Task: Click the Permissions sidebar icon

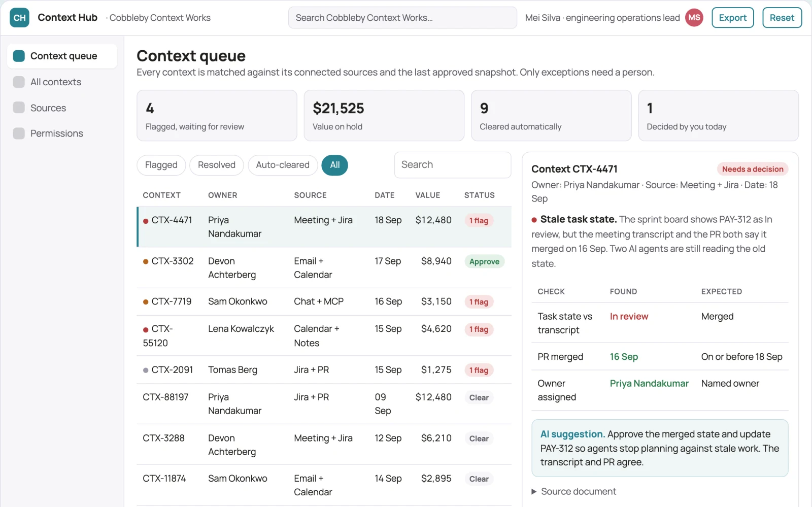Action: click(19, 133)
